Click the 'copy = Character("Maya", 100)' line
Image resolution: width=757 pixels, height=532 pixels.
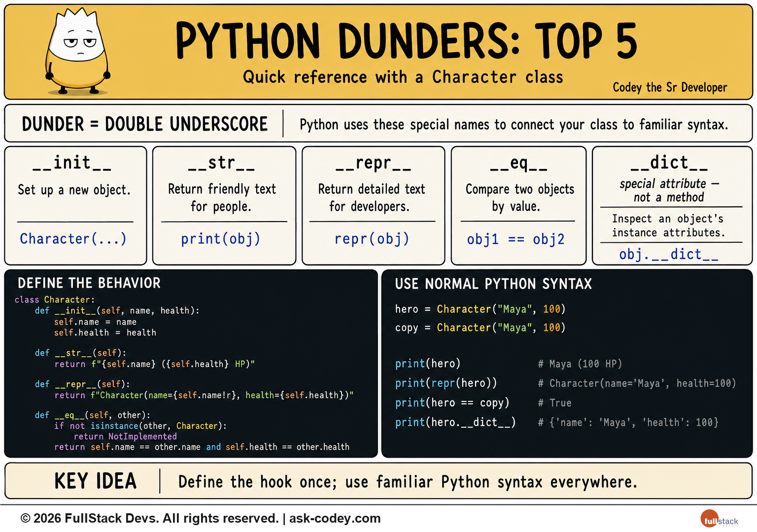pos(480,328)
